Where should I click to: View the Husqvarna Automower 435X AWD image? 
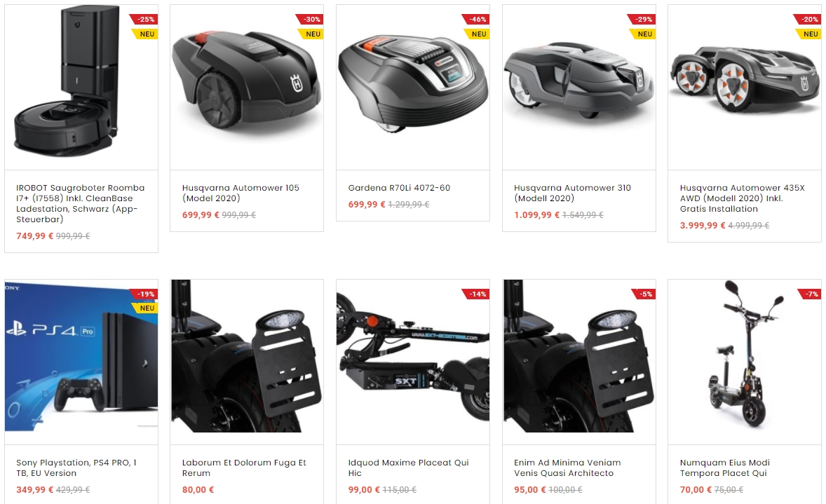(745, 88)
